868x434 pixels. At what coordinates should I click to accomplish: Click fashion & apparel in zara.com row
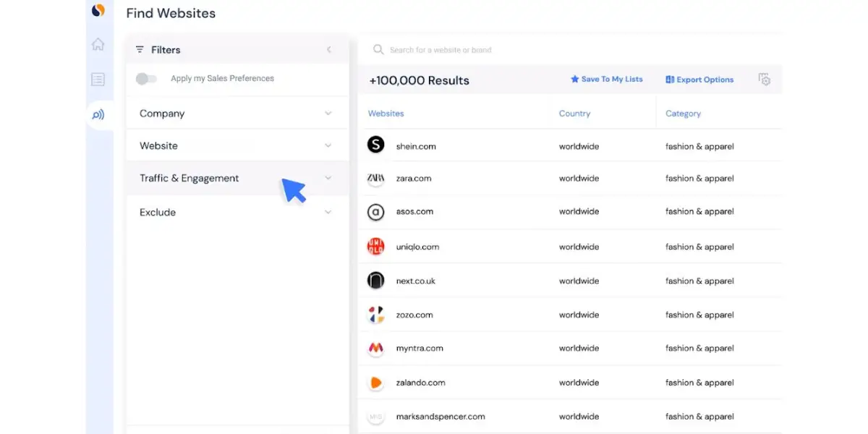(x=699, y=179)
